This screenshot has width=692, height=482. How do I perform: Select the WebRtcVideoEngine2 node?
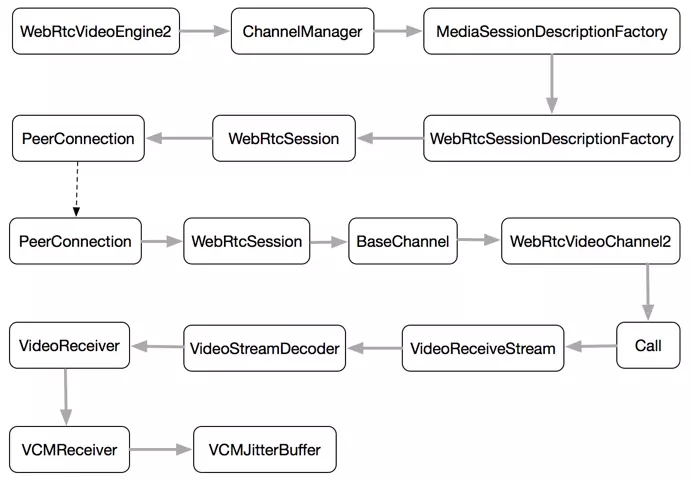(x=96, y=32)
